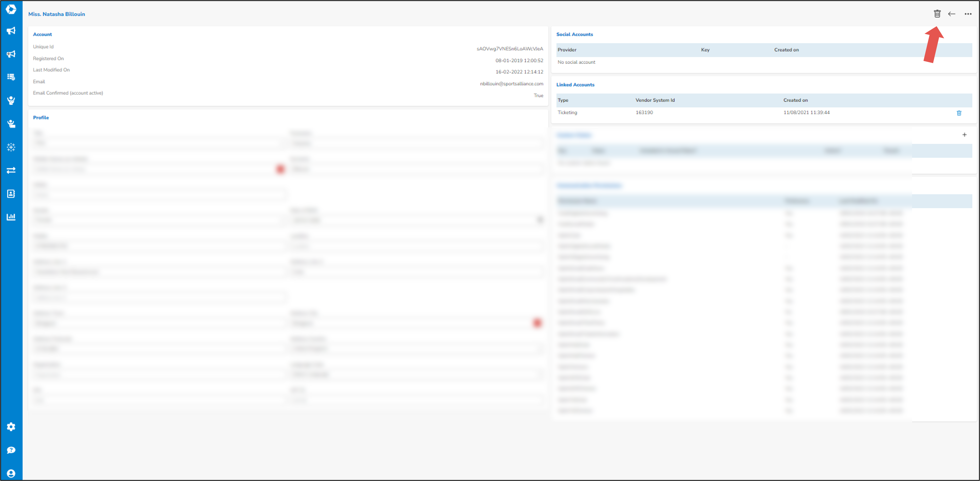Click the Key column header
980x481 pixels.
click(705, 50)
